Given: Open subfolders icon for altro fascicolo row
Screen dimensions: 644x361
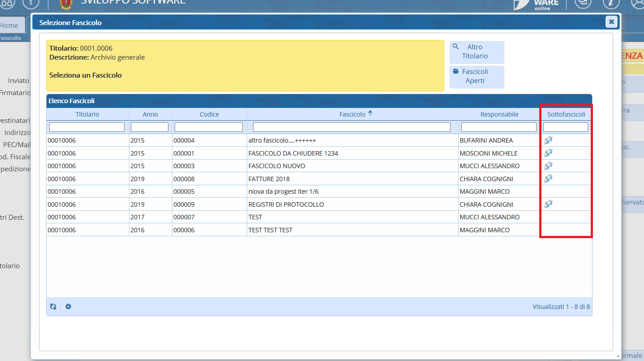Looking at the screenshot, I should pyautogui.click(x=548, y=140).
